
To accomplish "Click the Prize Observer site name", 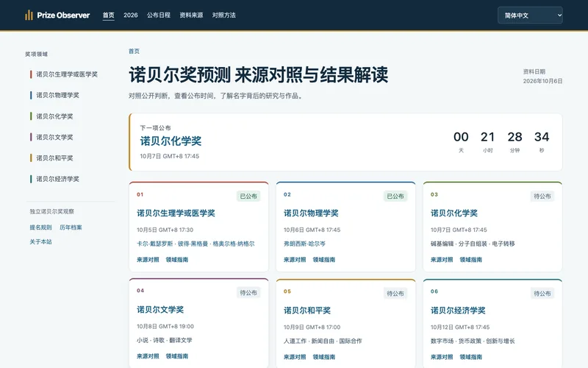I will [x=63, y=15].
